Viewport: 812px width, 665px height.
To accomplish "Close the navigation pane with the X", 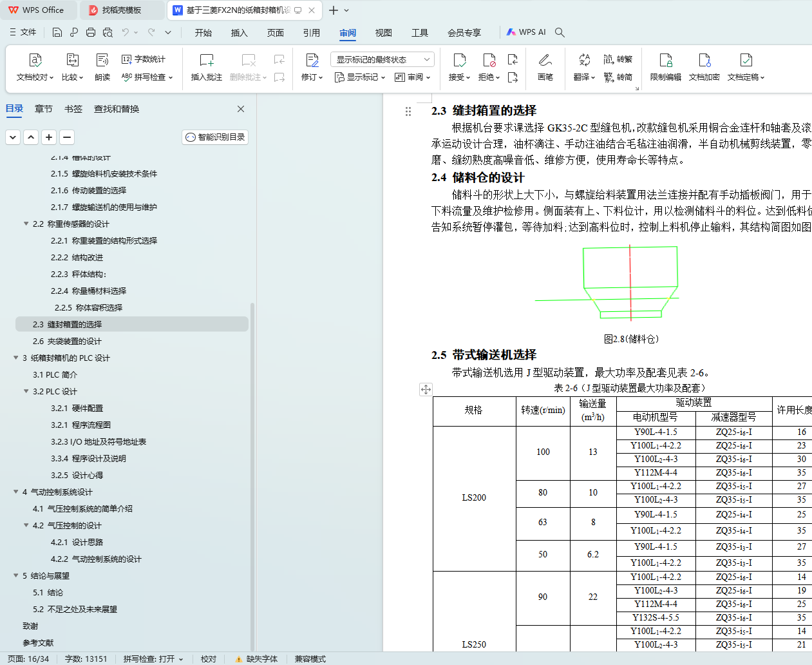I will click(x=241, y=109).
